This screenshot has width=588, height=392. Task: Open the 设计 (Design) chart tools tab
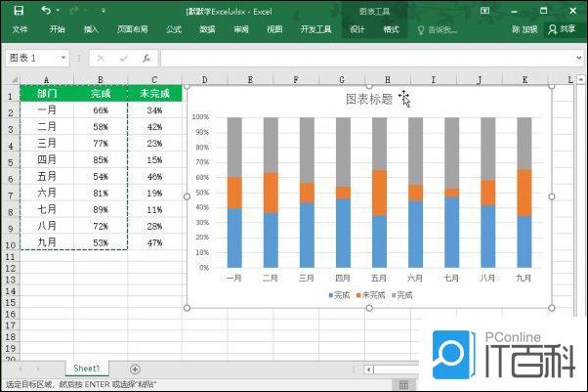point(357,29)
